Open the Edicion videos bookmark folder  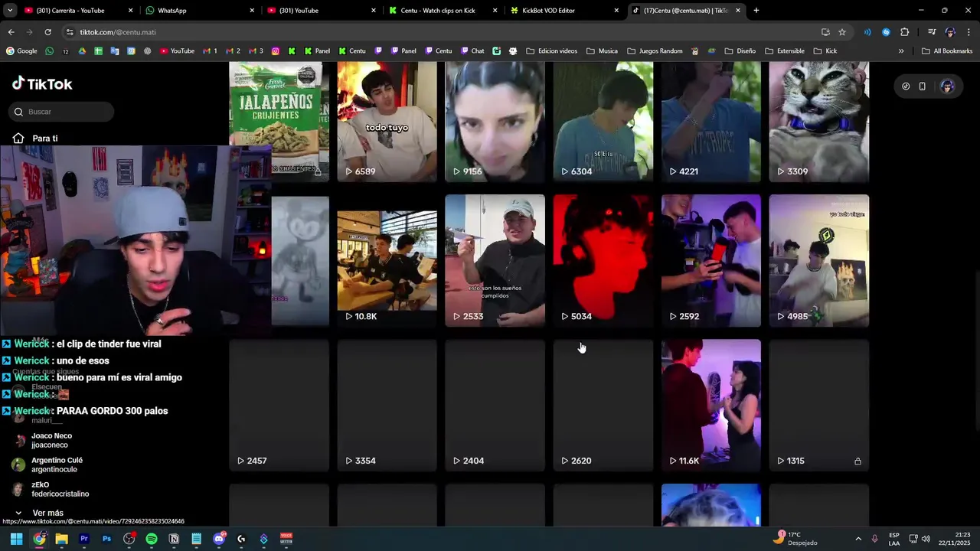[552, 51]
